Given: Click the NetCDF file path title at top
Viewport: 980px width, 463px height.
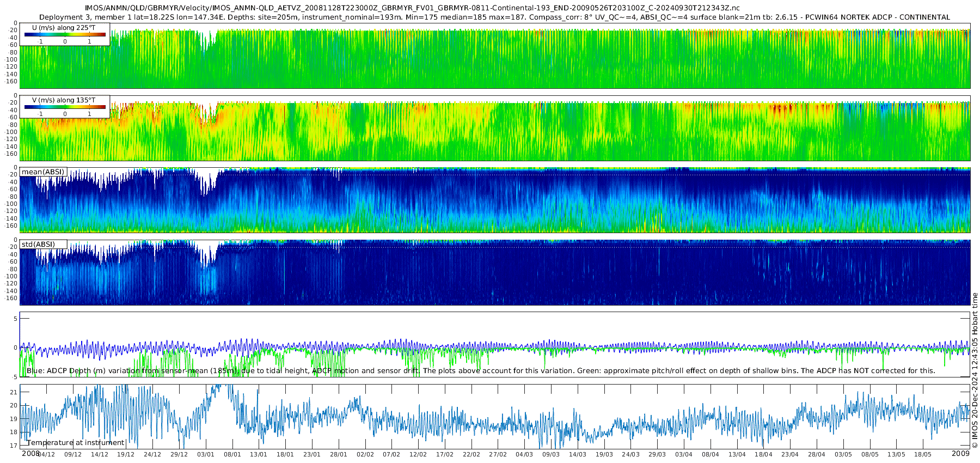Looking at the screenshot, I should pos(412,8).
